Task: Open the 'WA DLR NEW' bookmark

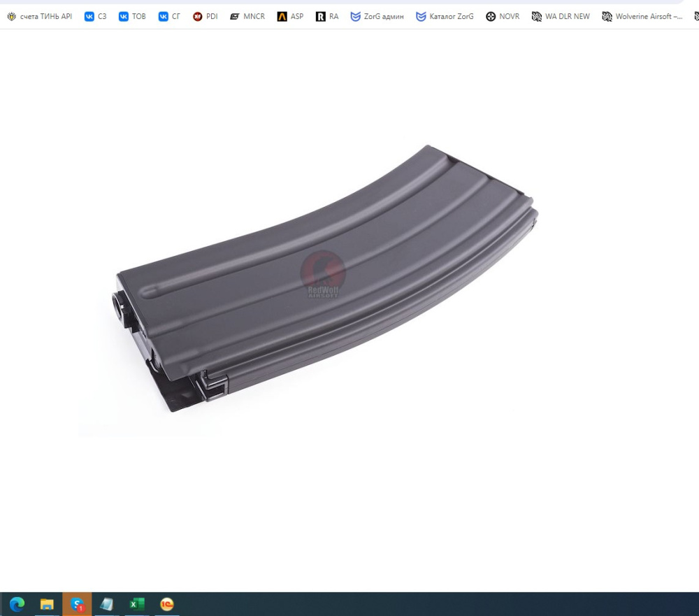Action: [x=561, y=17]
